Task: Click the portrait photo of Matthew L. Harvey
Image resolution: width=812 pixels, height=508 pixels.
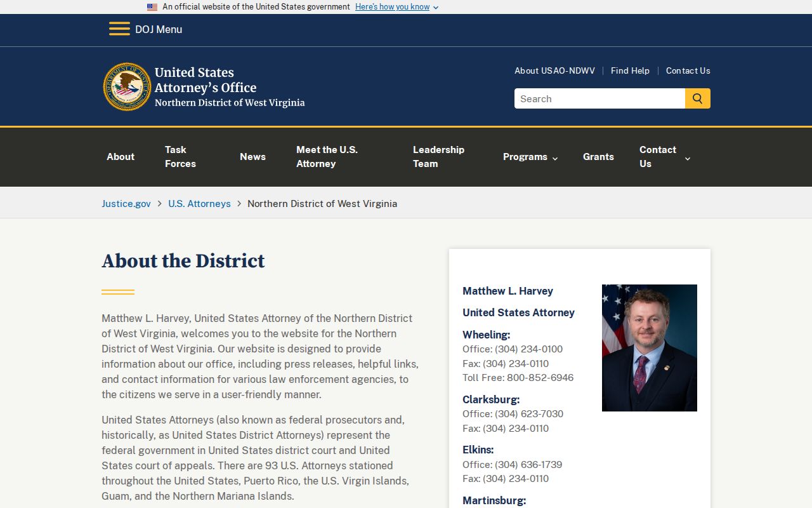Action: 650,348
